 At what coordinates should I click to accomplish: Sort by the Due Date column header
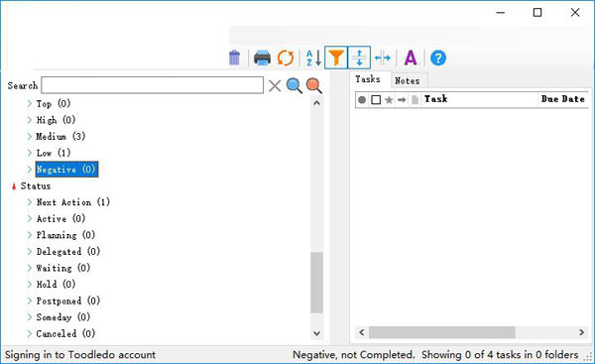(x=563, y=99)
